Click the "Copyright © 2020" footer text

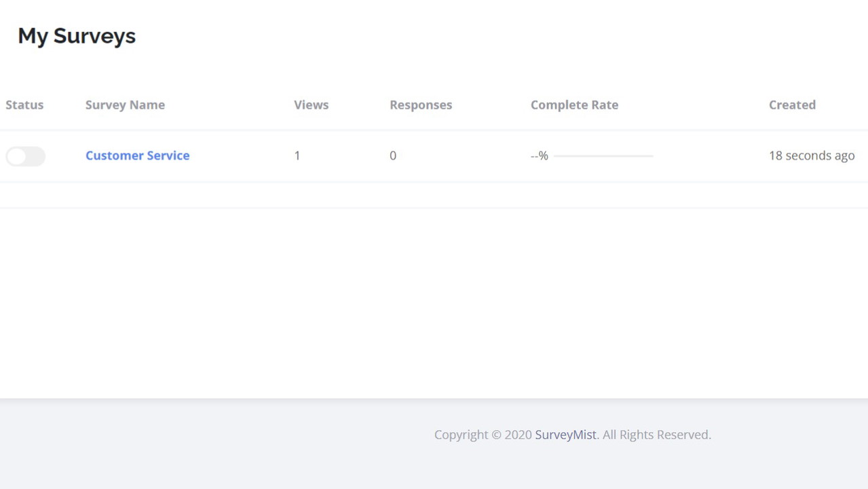(483, 435)
